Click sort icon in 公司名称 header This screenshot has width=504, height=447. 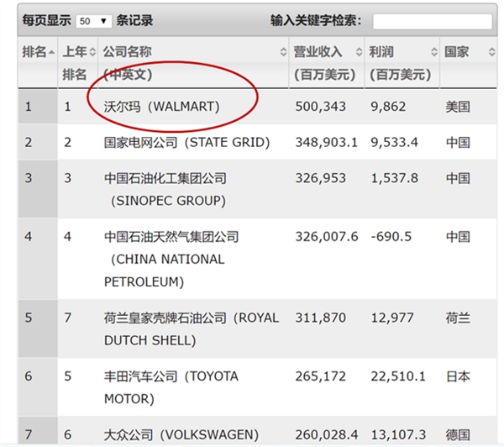[x=283, y=52]
